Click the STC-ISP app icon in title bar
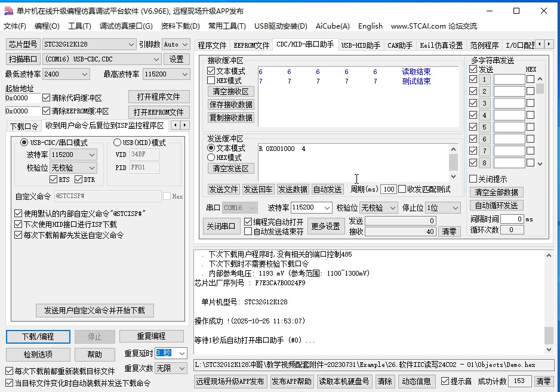The width and height of the screenshot is (560, 392). click(x=8, y=11)
